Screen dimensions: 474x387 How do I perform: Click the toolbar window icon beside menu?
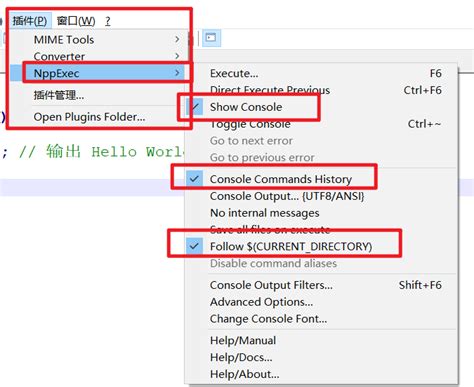point(211,37)
